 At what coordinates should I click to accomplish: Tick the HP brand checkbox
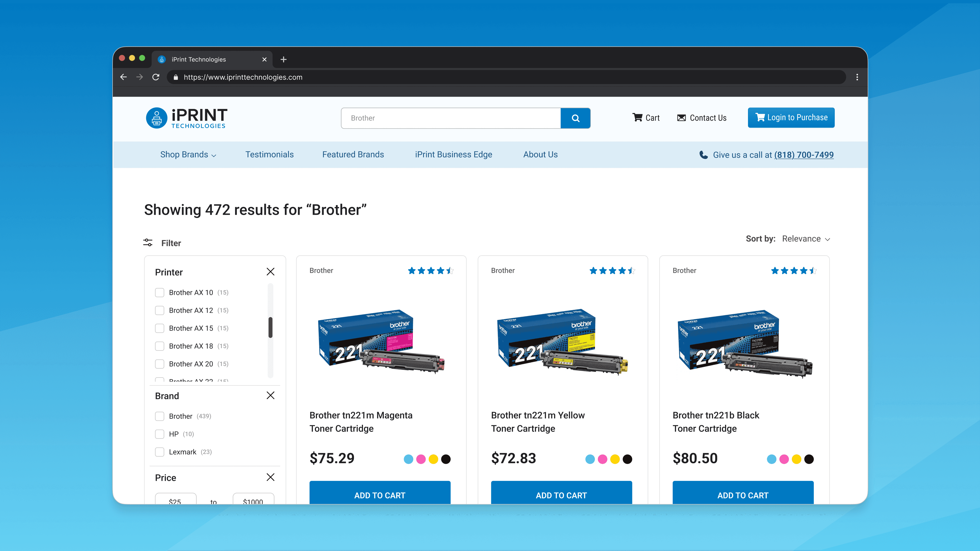coord(160,434)
